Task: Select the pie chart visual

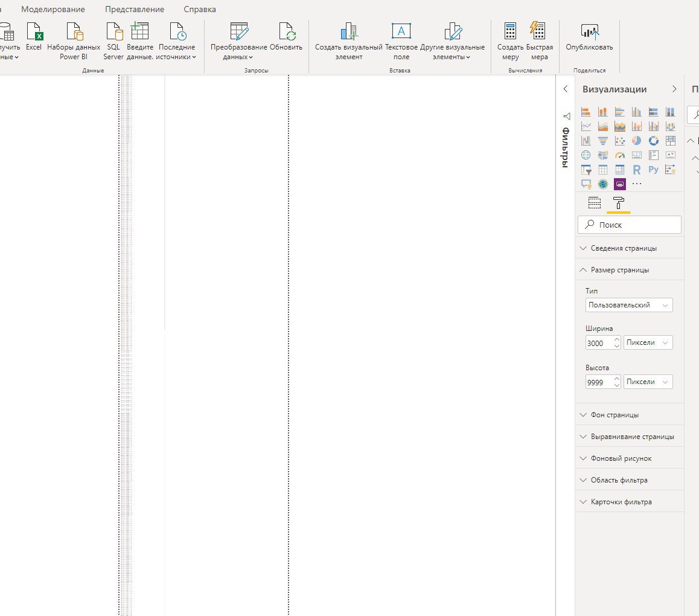Action: pos(637,141)
